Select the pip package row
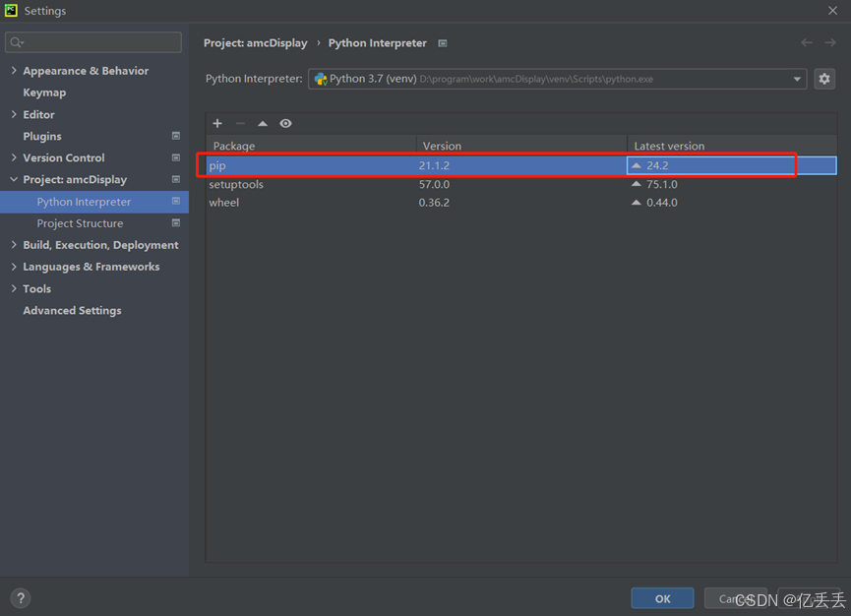 point(521,165)
